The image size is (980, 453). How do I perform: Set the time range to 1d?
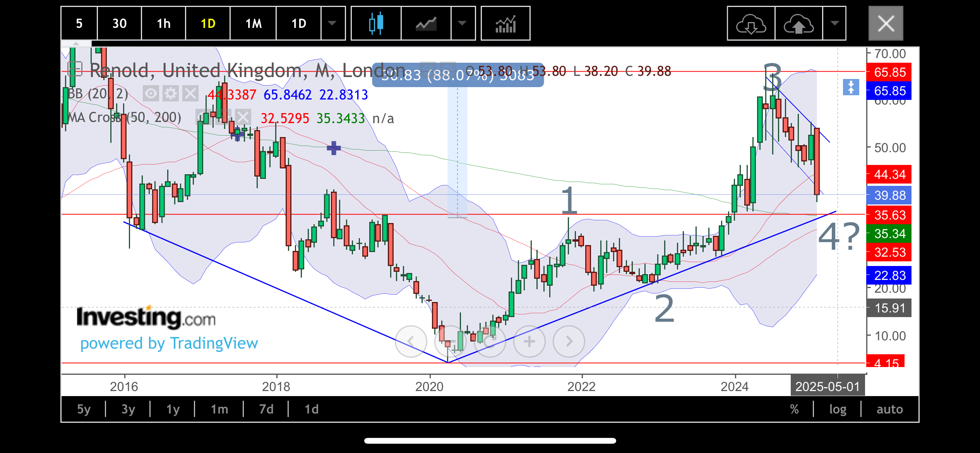311,409
